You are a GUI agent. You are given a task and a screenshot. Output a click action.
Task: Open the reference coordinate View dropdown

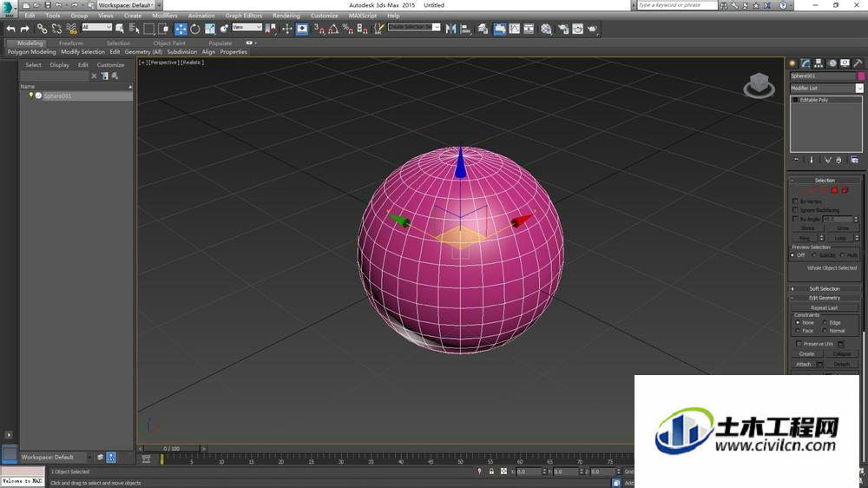(247, 27)
